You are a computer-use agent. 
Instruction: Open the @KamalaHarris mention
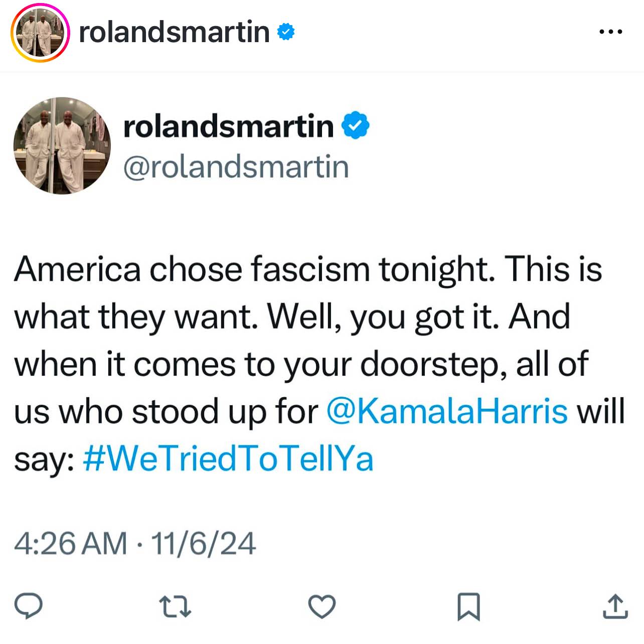point(447,411)
